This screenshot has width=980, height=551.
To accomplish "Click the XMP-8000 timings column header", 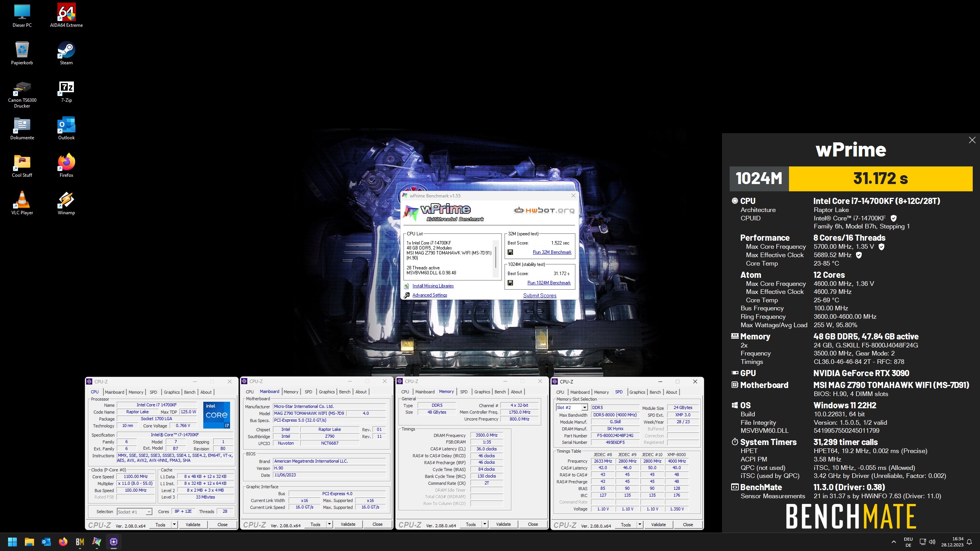I will (677, 455).
